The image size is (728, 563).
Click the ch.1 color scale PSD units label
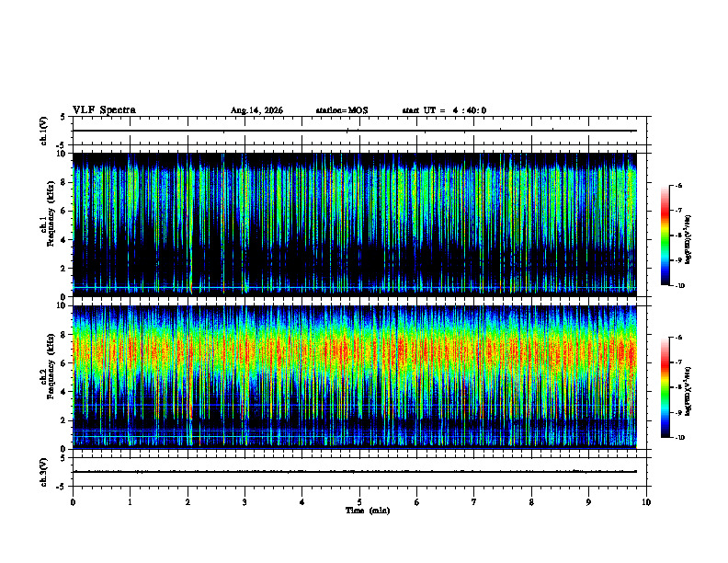[688, 239]
